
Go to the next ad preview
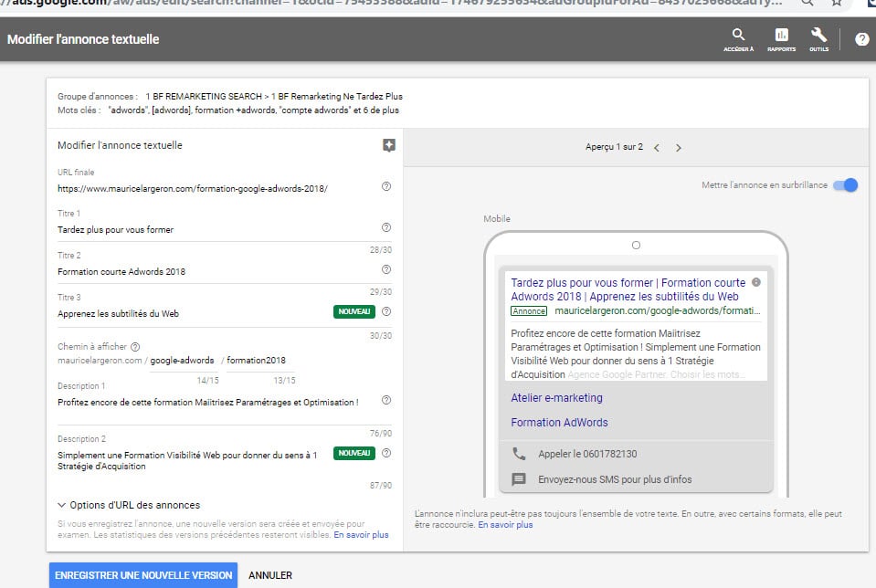(x=678, y=148)
